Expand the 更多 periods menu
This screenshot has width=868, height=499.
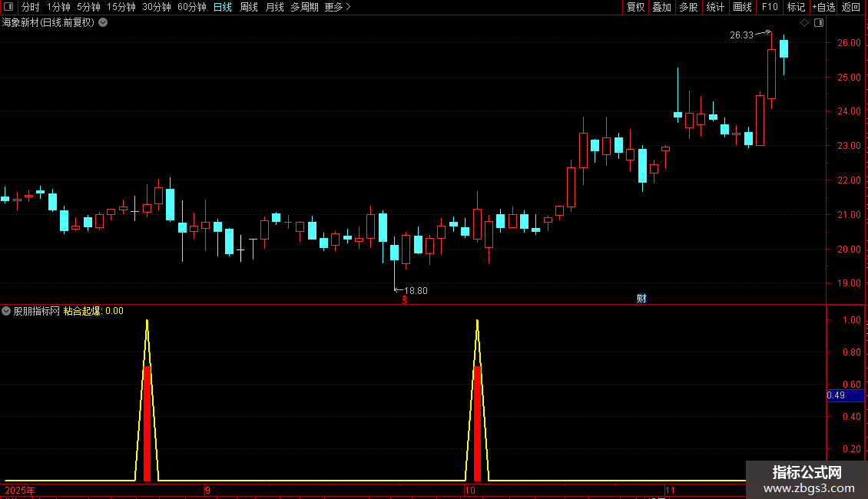coord(338,7)
